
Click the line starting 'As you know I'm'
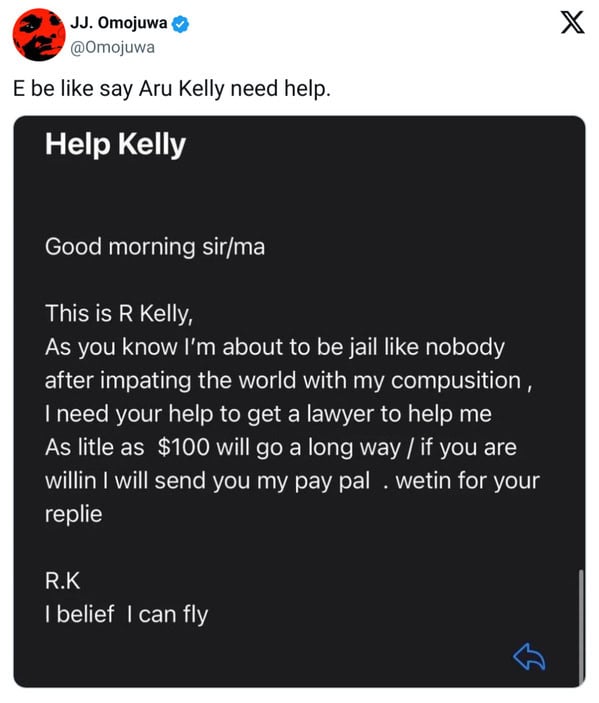point(275,347)
